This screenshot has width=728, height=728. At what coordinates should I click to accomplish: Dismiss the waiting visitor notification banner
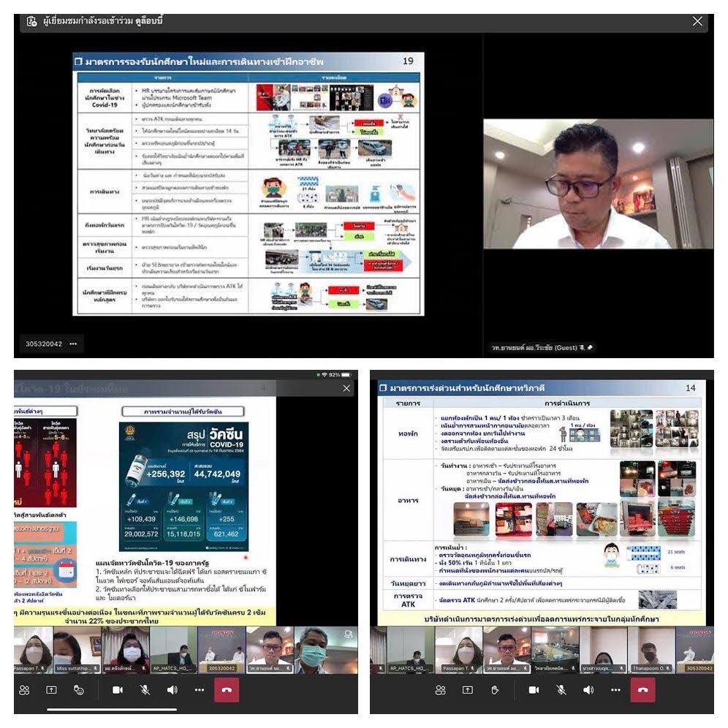tap(697, 21)
